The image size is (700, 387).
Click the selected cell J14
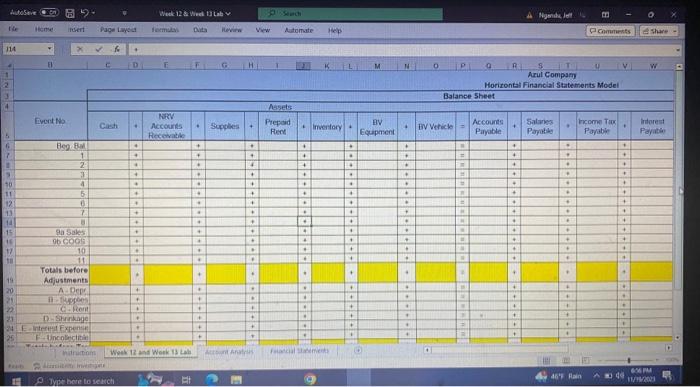(304, 221)
